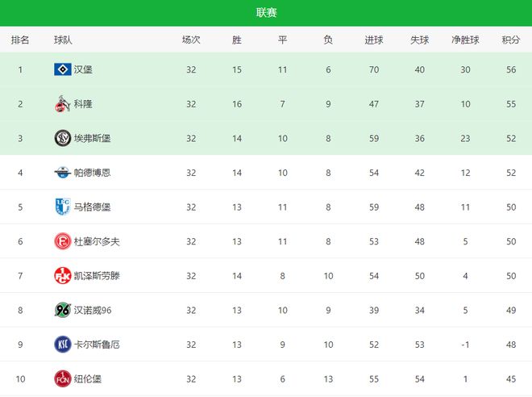Click the 净胜球 goal difference header
532x397 pixels.
(465, 40)
